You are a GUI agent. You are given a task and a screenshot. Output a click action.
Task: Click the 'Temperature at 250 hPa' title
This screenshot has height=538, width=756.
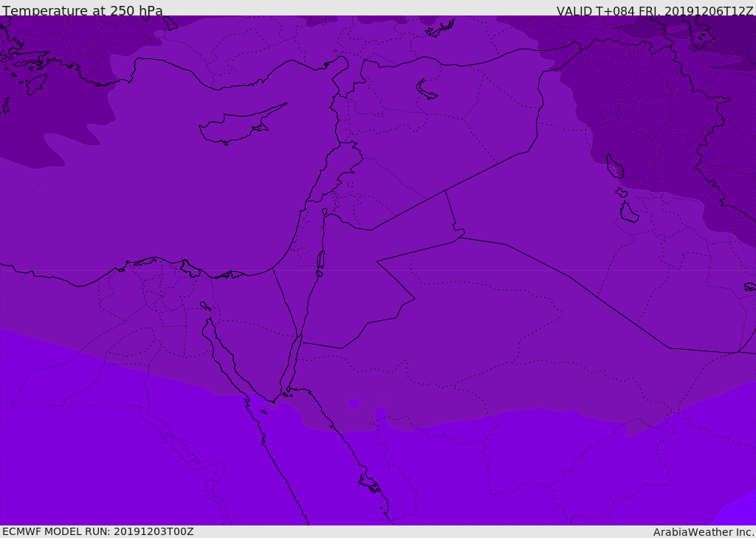pyautogui.click(x=83, y=10)
